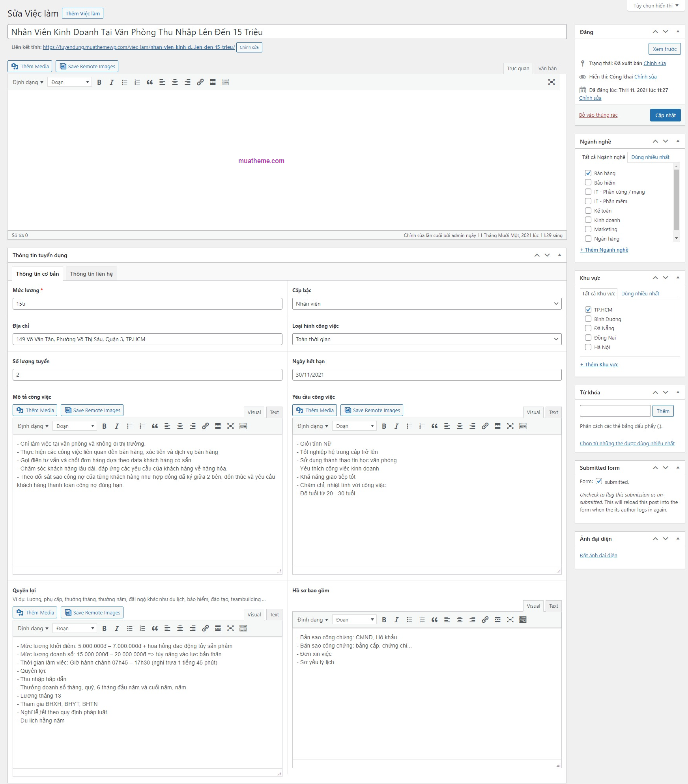688x784 pixels.
Task: Uncheck the submitted form checkbox
Action: pyautogui.click(x=599, y=481)
